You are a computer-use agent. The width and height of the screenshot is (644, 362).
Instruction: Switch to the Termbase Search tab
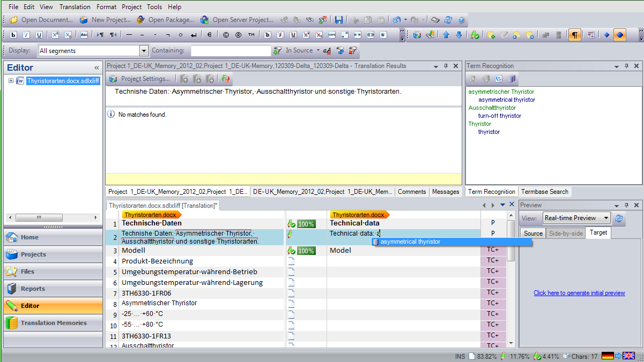[544, 192]
